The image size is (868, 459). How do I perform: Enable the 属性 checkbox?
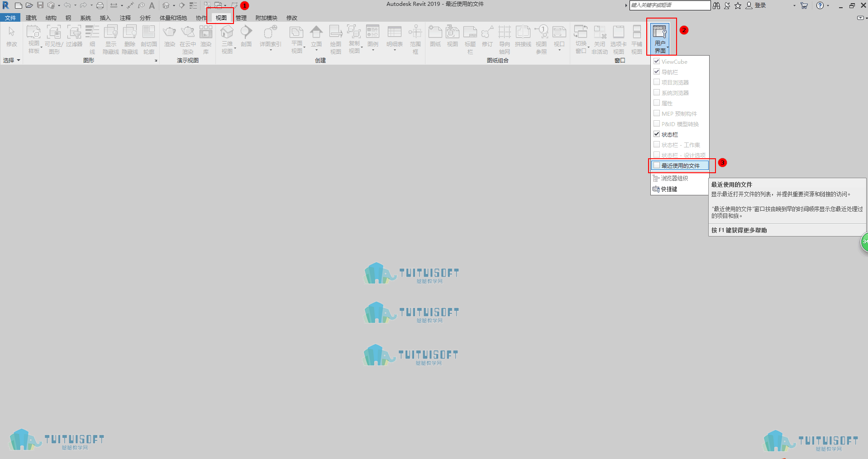click(x=657, y=103)
